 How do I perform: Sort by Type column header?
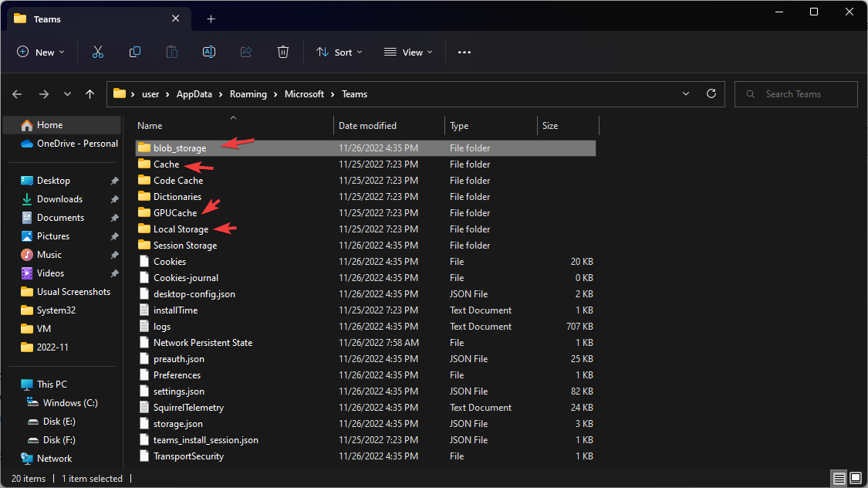(491, 126)
